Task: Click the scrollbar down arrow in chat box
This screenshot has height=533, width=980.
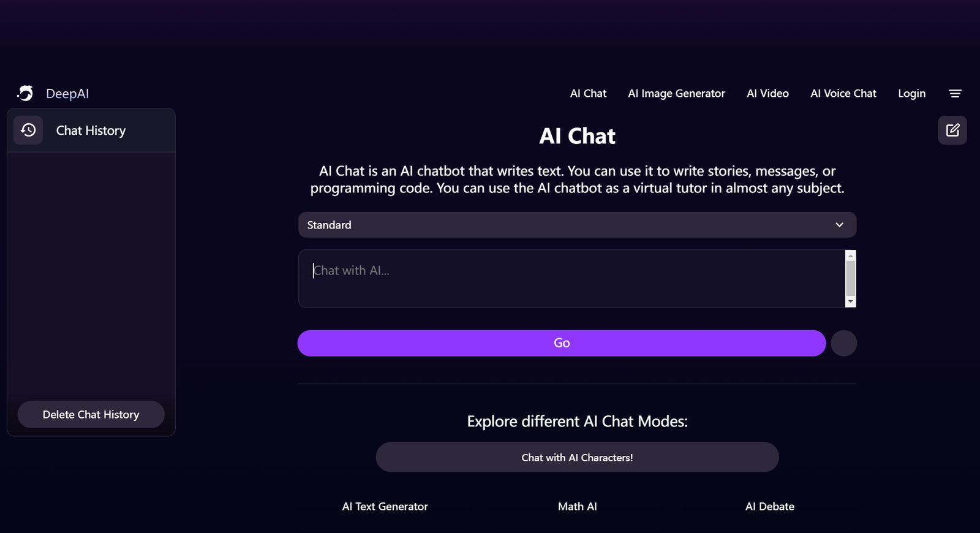Action: pos(851,301)
